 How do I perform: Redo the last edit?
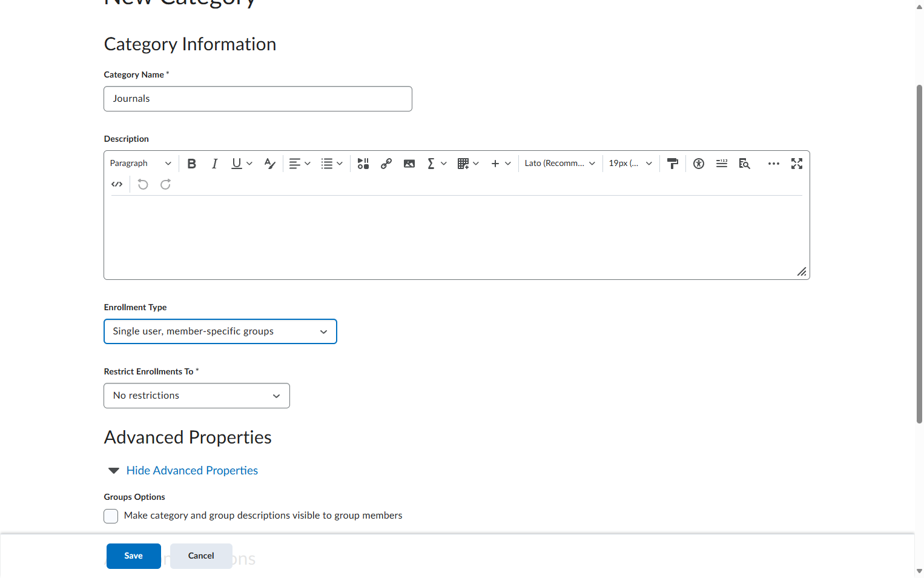[165, 184]
